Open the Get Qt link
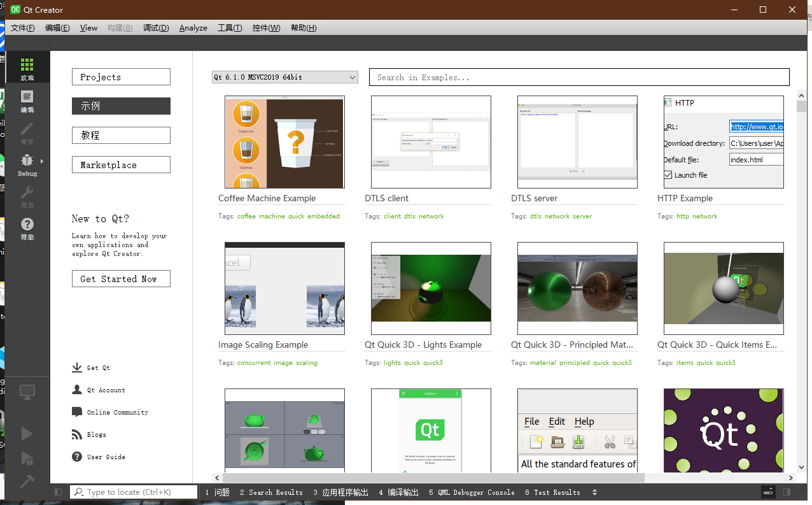This screenshot has width=812, height=505. [x=99, y=368]
